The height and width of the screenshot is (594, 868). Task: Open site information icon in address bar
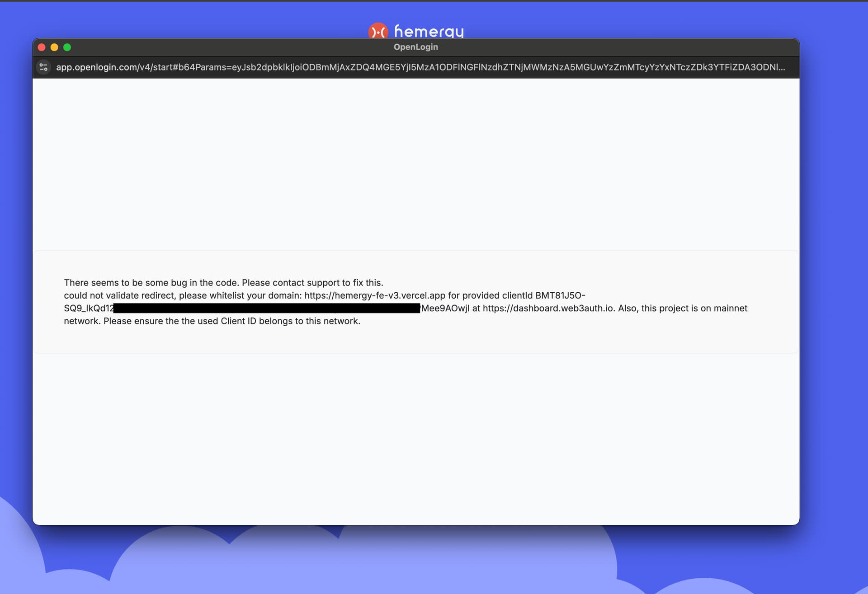pyautogui.click(x=43, y=67)
